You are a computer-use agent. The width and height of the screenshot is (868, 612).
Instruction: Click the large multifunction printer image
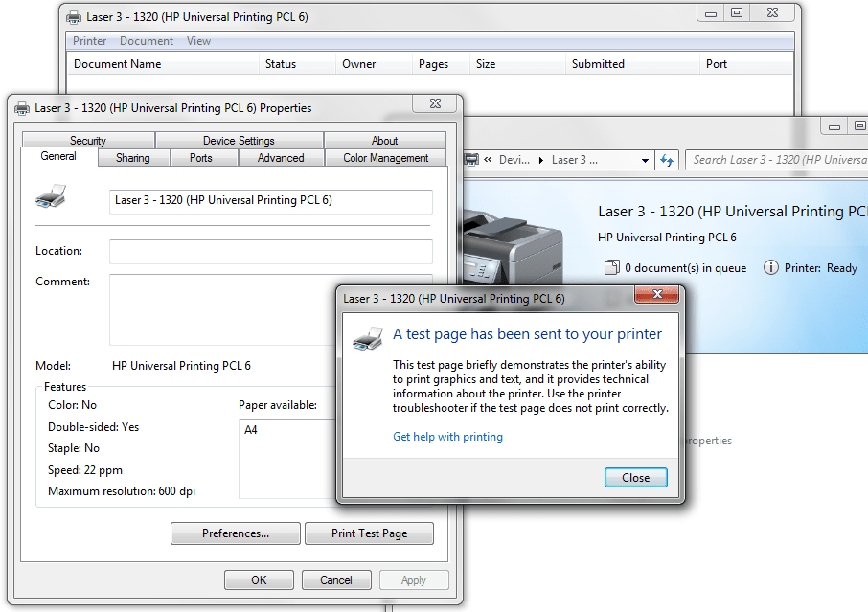click(x=512, y=249)
